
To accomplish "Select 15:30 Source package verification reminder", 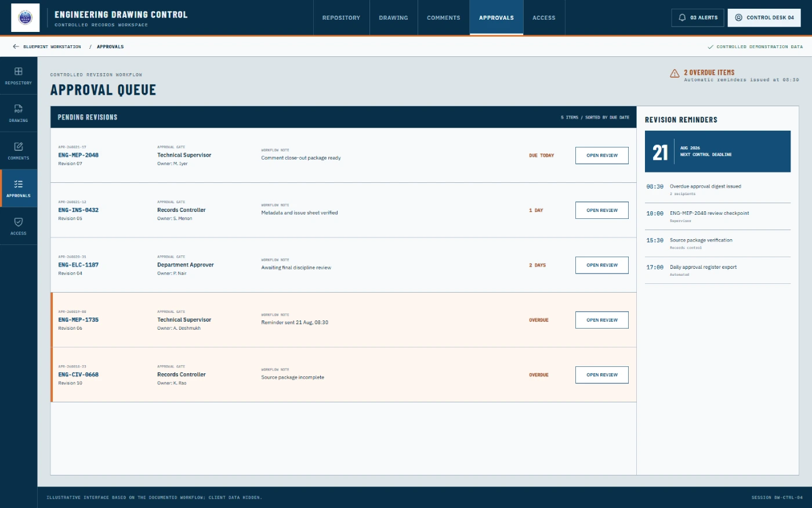I will (717, 244).
